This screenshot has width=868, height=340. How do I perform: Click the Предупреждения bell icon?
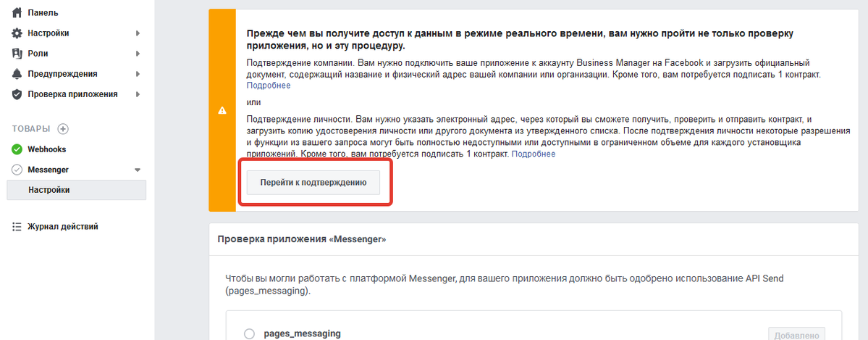pos(17,74)
